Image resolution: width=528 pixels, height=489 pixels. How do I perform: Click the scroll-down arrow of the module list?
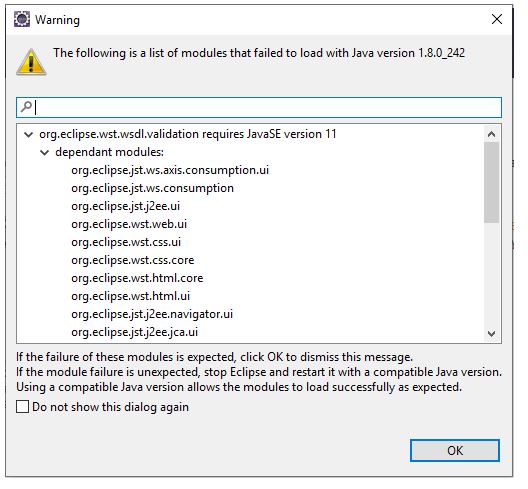491,333
